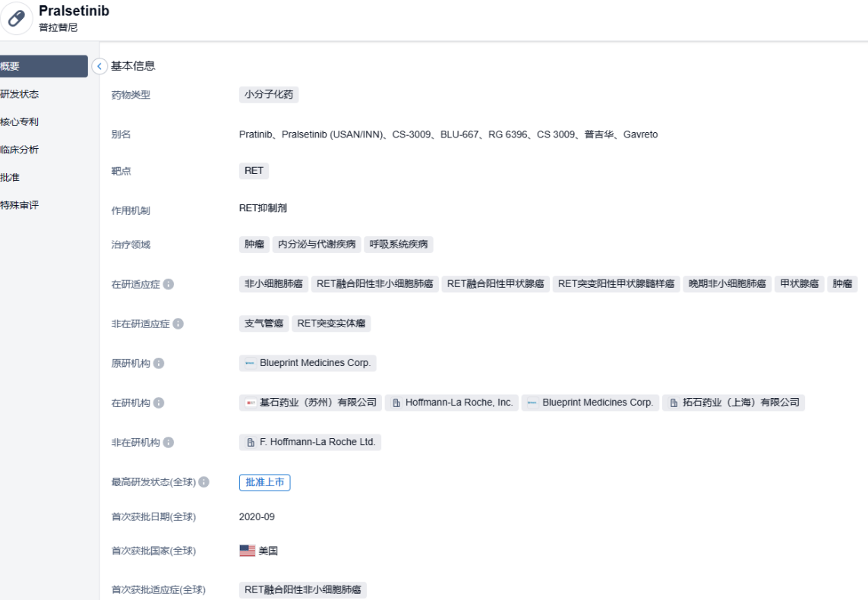Click info icon next to 最高研发状态(全球)
Image resolution: width=868 pixels, height=600 pixels.
[204, 482]
